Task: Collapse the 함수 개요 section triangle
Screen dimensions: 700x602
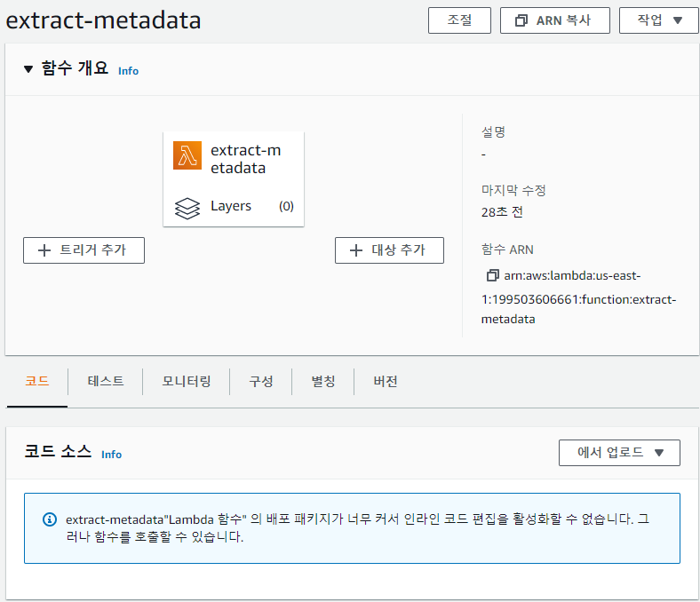Action: 28,69
